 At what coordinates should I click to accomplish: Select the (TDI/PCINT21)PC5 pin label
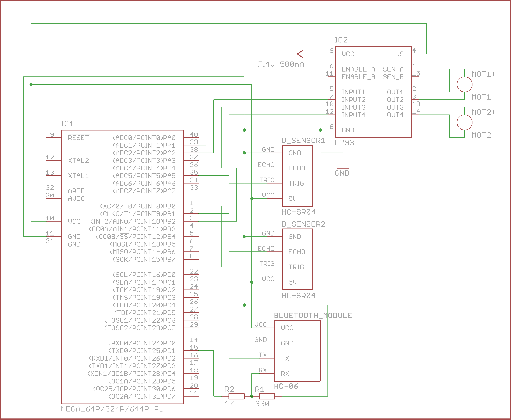[145, 313]
